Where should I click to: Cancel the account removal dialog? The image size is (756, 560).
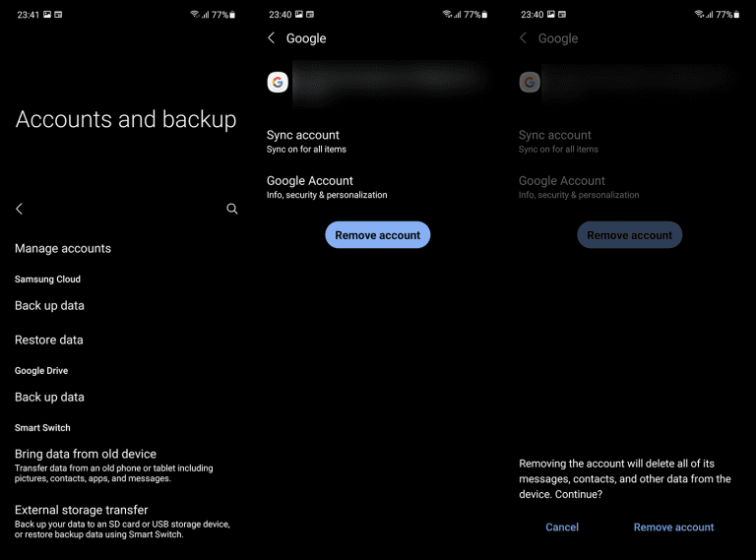click(562, 528)
